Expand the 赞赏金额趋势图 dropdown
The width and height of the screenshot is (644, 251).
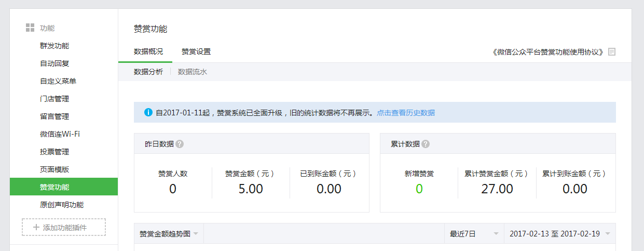[169, 234]
